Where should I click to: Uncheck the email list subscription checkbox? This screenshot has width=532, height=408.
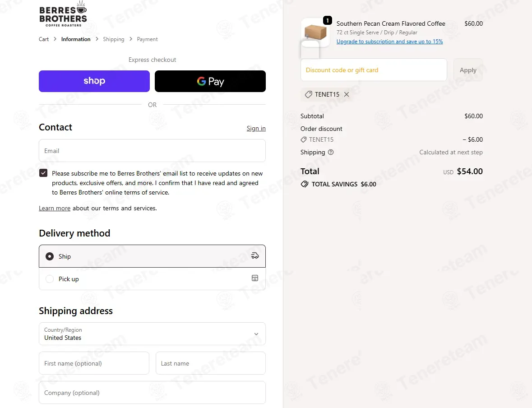coord(43,173)
